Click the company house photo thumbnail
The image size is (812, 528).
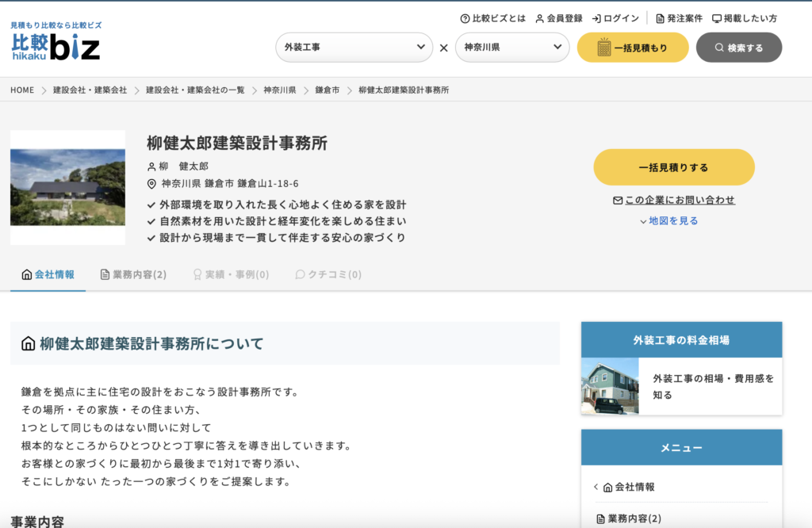[x=67, y=188]
